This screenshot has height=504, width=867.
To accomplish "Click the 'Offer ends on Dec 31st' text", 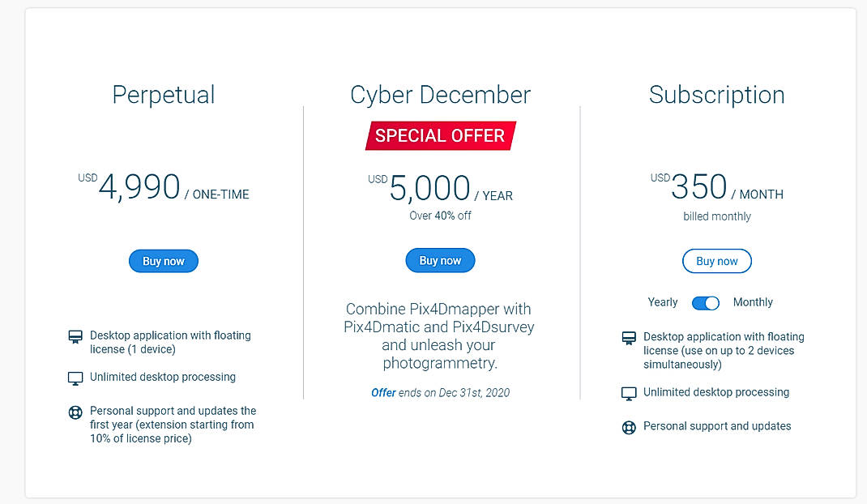I will coord(440,392).
